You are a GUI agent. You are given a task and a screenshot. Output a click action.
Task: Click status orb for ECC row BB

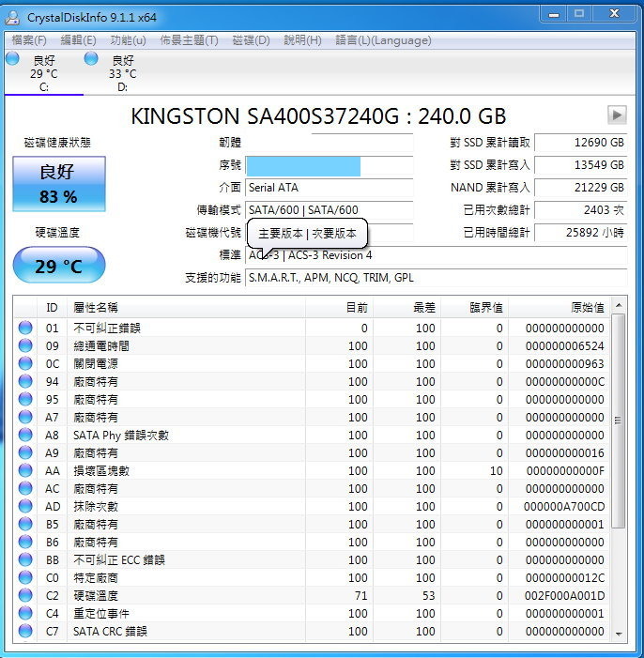click(25, 559)
